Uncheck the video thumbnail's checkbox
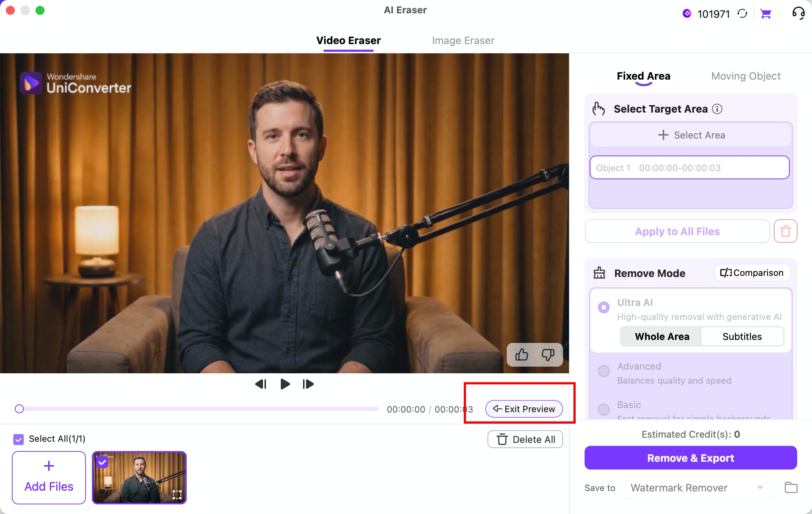The image size is (812, 514). click(102, 462)
